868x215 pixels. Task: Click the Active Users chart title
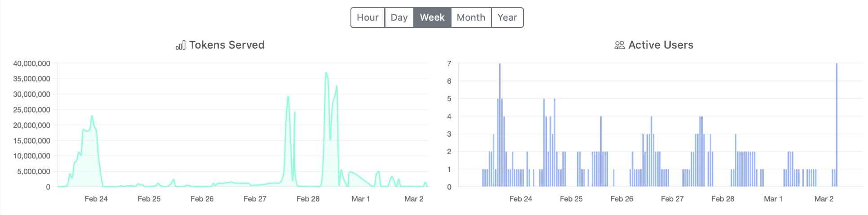(x=661, y=45)
